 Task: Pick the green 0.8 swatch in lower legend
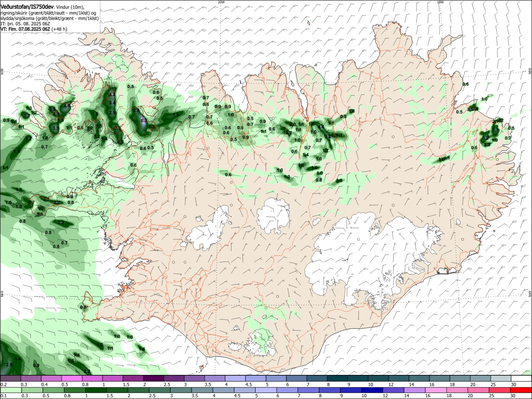coord(75,390)
